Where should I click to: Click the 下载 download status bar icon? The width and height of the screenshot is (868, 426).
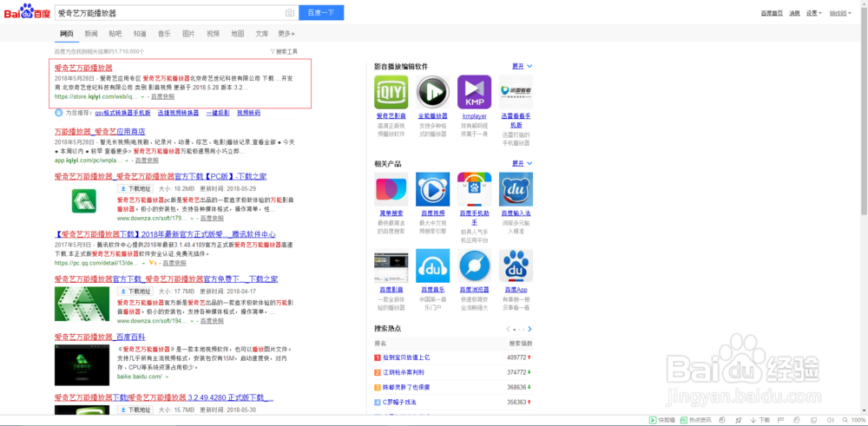click(760, 421)
